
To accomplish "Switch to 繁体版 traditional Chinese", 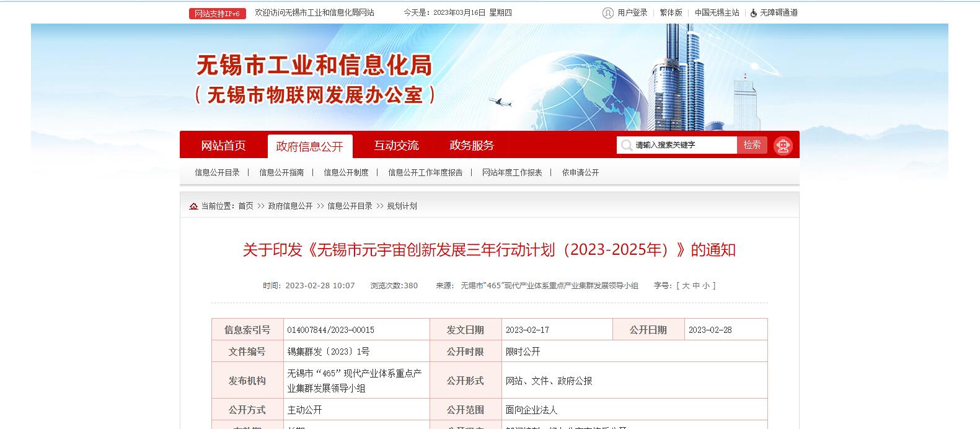I will (x=671, y=13).
